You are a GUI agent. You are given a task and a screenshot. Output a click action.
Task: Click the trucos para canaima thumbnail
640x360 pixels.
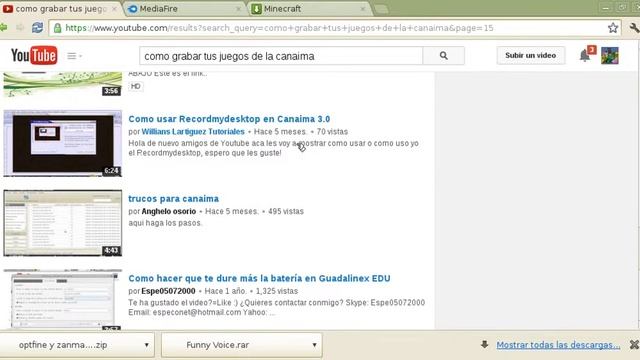62,223
